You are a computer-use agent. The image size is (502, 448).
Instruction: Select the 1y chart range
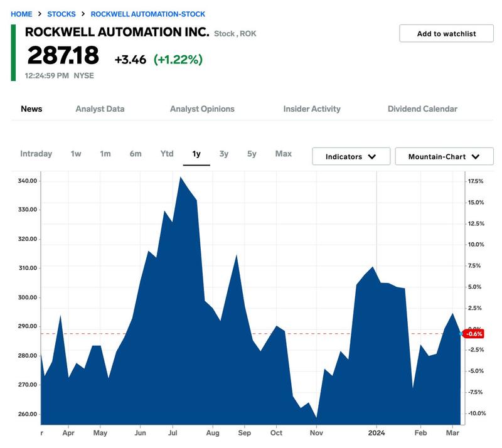coord(196,154)
